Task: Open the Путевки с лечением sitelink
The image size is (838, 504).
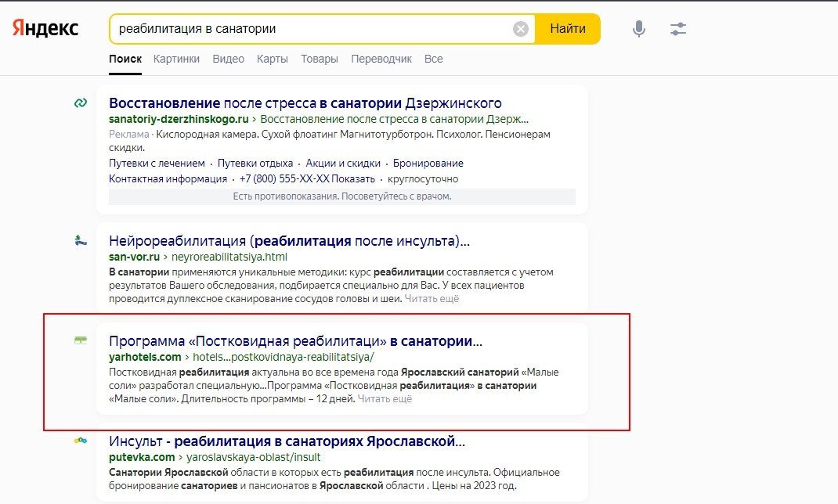Action: coord(157,164)
